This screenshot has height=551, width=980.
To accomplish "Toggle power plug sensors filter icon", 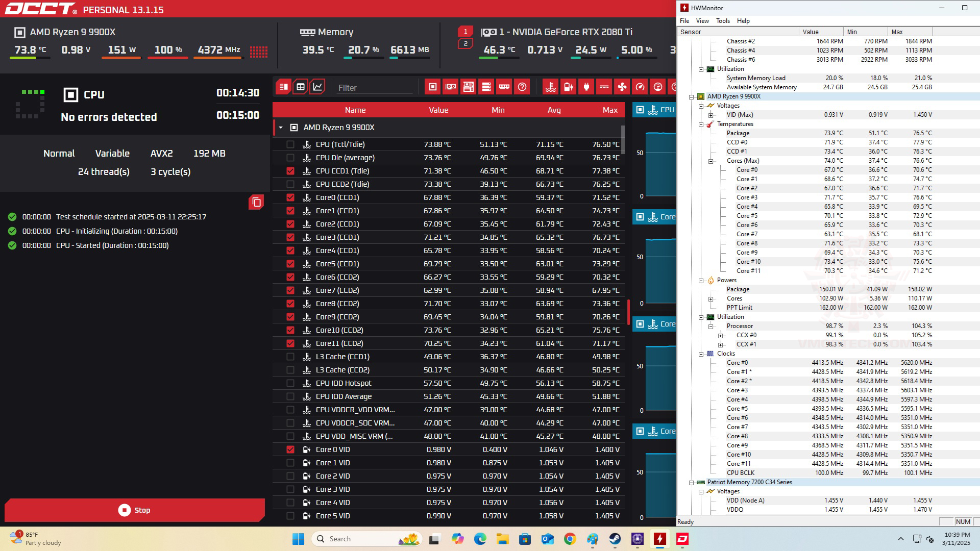I will (x=586, y=87).
